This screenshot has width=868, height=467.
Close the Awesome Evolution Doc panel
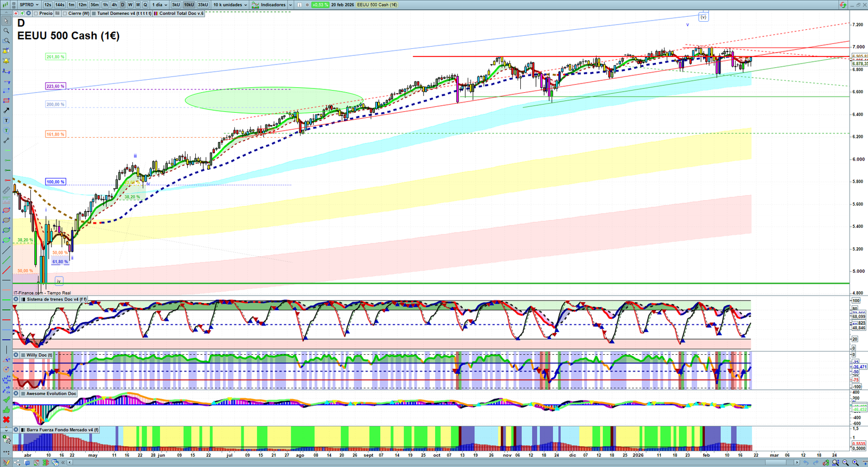(16, 393)
